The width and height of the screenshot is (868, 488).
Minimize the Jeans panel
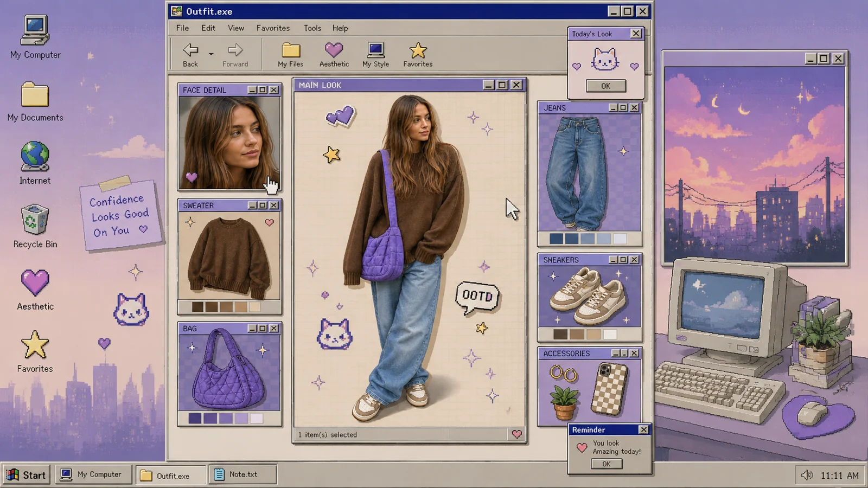point(613,108)
